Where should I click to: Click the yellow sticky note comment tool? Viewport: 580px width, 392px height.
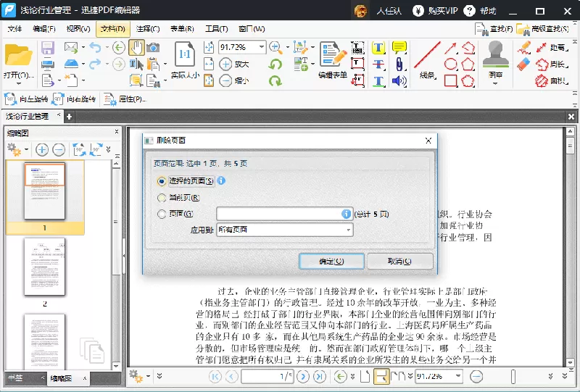[399, 48]
